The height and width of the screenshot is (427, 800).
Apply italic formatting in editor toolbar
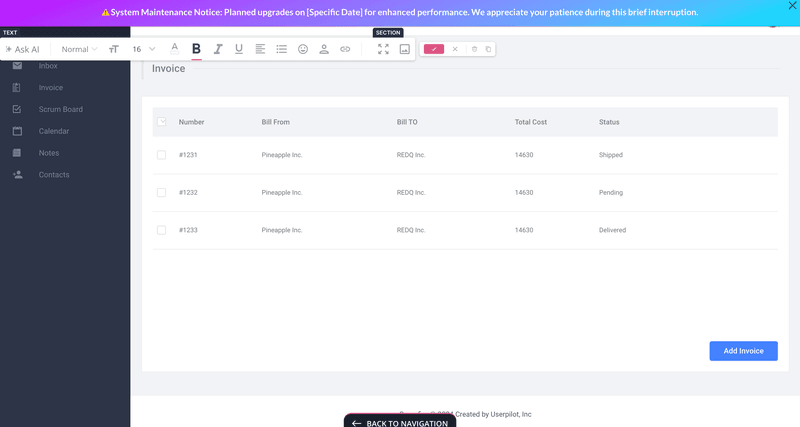218,49
